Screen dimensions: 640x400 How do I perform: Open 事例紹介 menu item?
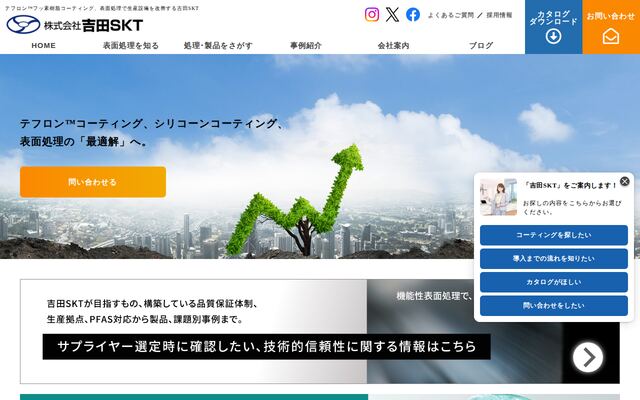tap(306, 46)
